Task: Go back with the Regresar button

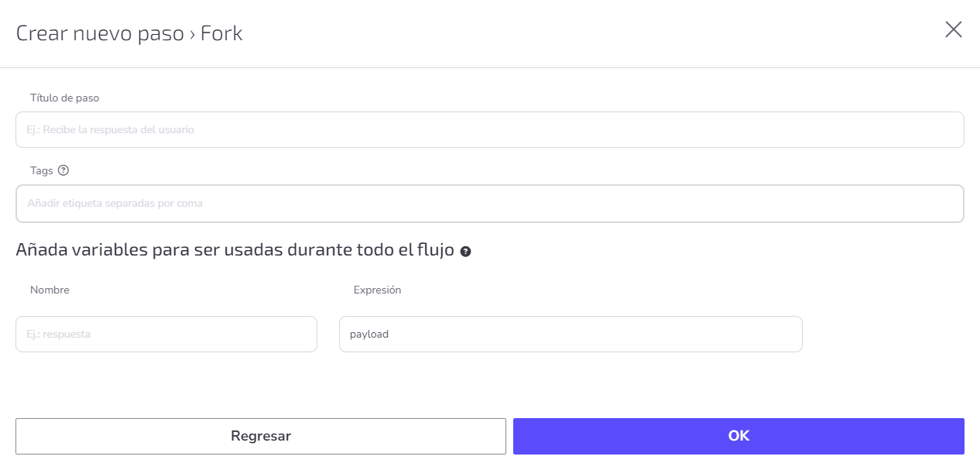Action: 261,436
